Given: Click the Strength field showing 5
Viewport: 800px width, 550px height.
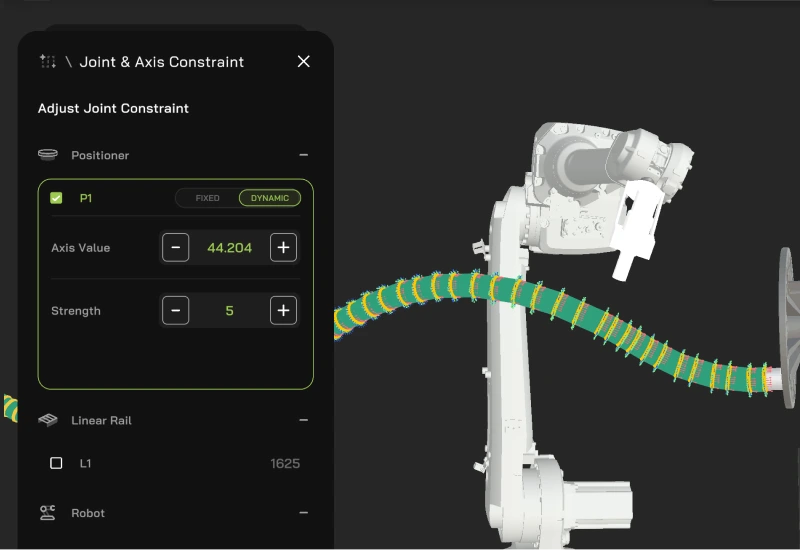Looking at the screenshot, I should pos(230,311).
